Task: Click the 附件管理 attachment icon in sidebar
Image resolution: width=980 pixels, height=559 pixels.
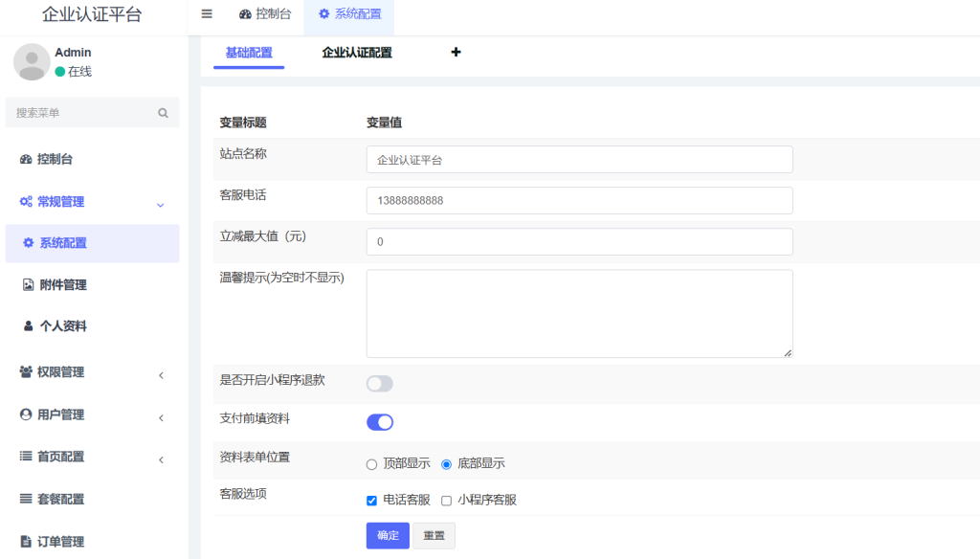Action: [x=28, y=284]
